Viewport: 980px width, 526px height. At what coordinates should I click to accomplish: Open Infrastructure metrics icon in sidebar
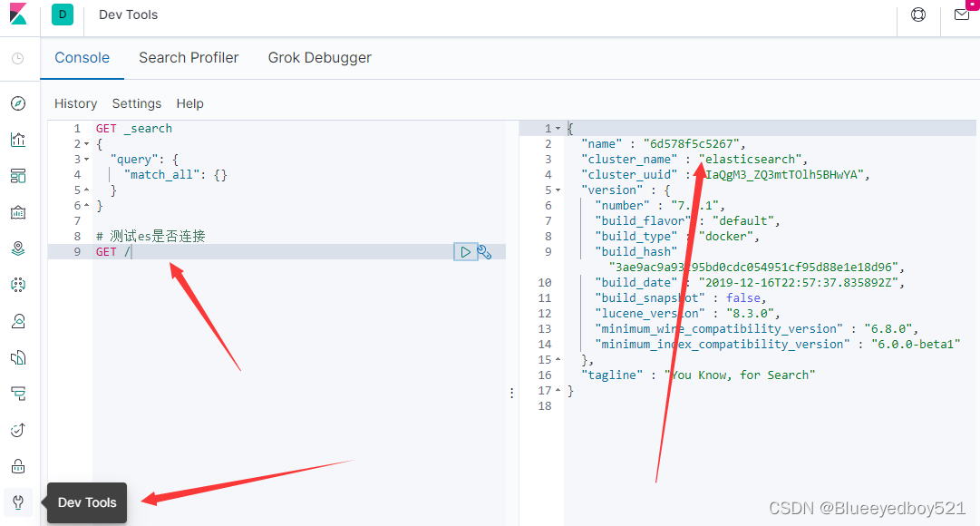click(x=18, y=321)
